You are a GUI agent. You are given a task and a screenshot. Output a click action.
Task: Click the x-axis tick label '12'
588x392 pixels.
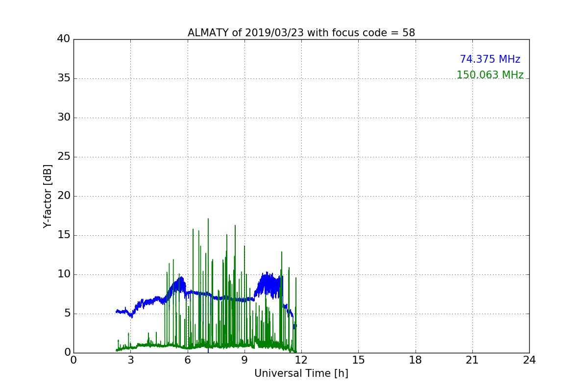coord(301,360)
